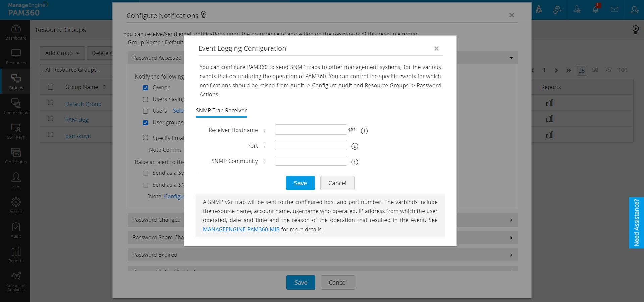Expand the Password Expired section
The height and width of the screenshot is (302, 644).
click(511, 255)
